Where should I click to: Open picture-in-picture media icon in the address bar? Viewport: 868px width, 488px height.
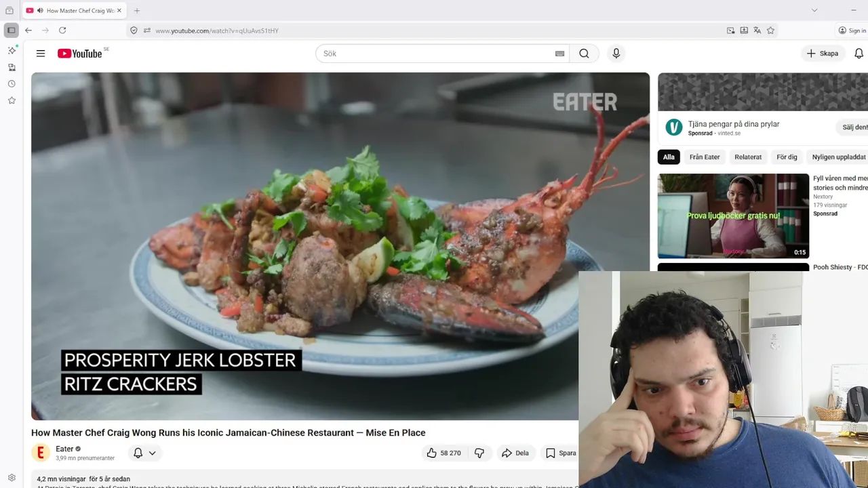pos(730,30)
